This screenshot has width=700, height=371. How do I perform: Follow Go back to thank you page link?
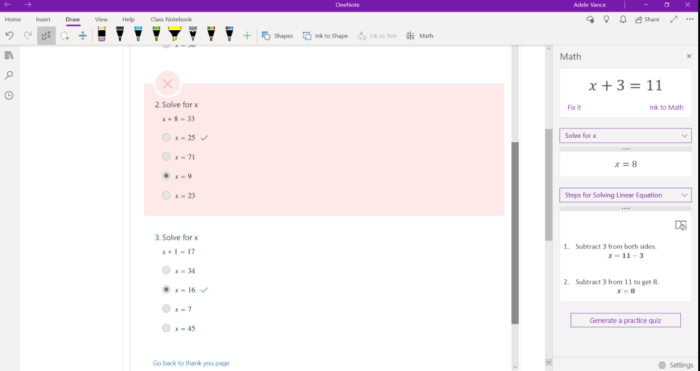click(x=191, y=363)
